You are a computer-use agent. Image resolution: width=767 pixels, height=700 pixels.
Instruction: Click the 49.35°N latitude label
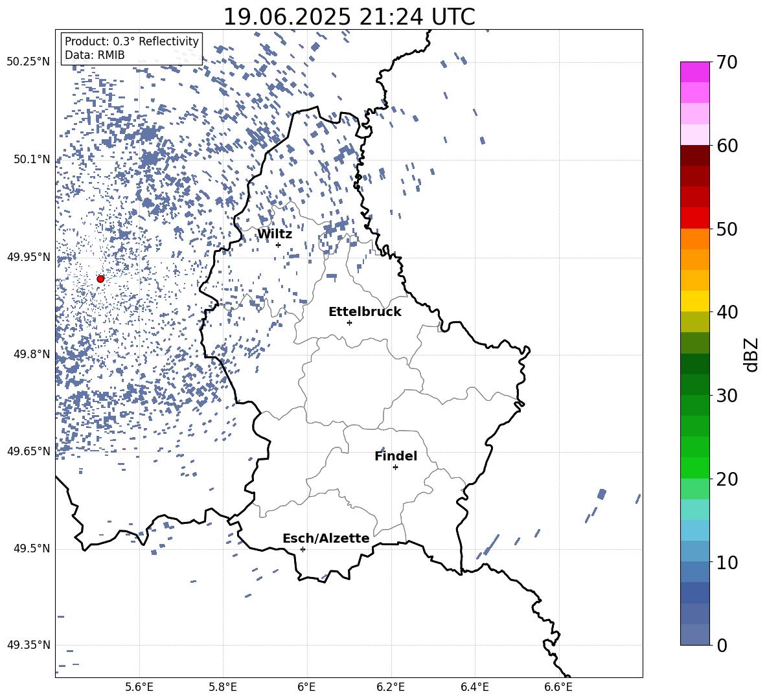point(29,645)
